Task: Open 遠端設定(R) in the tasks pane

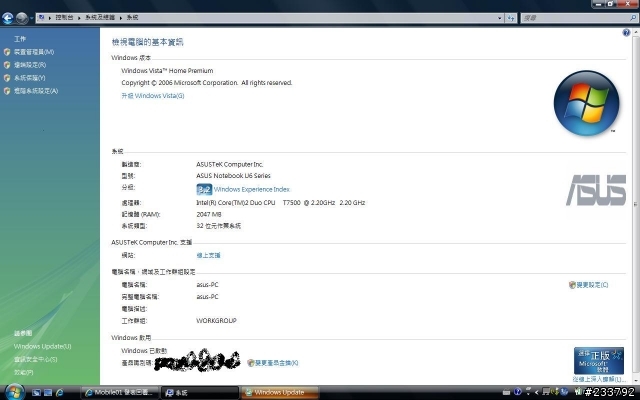Action: tap(30, 65)
